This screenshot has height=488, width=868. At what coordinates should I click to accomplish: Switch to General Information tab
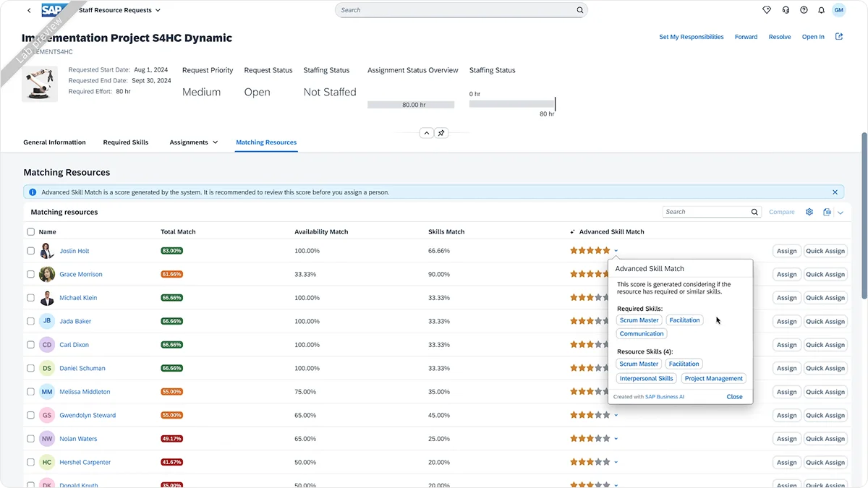click(54, 142)
